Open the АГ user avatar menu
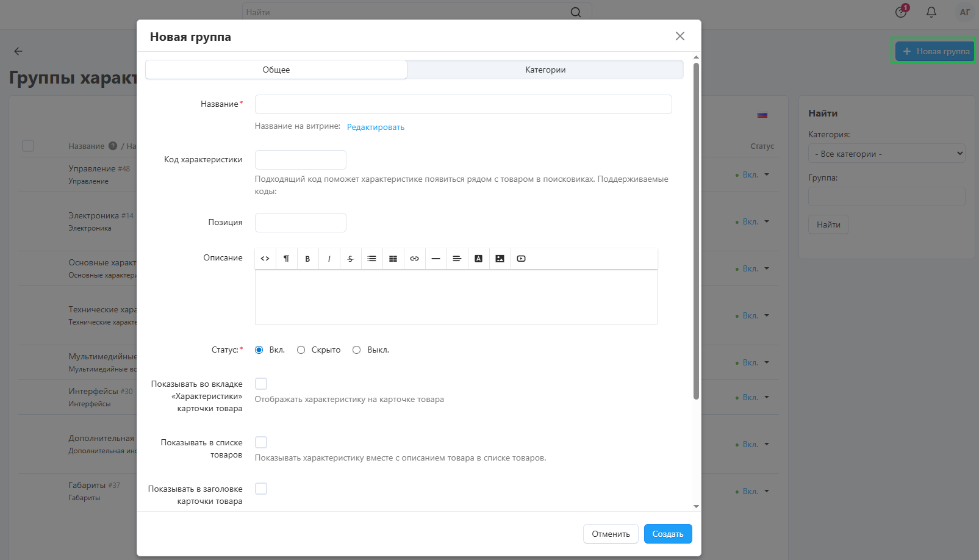 (964, 12)
